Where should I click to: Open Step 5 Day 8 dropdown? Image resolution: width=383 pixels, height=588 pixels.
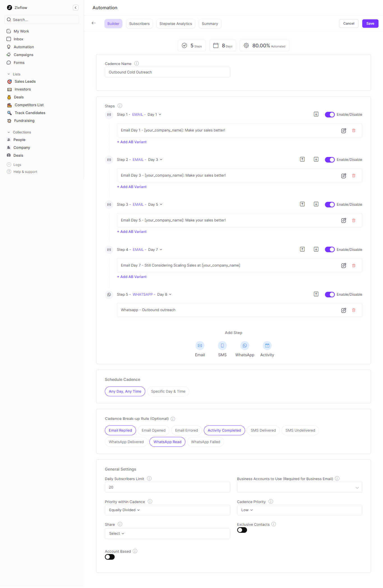(164, 294)
